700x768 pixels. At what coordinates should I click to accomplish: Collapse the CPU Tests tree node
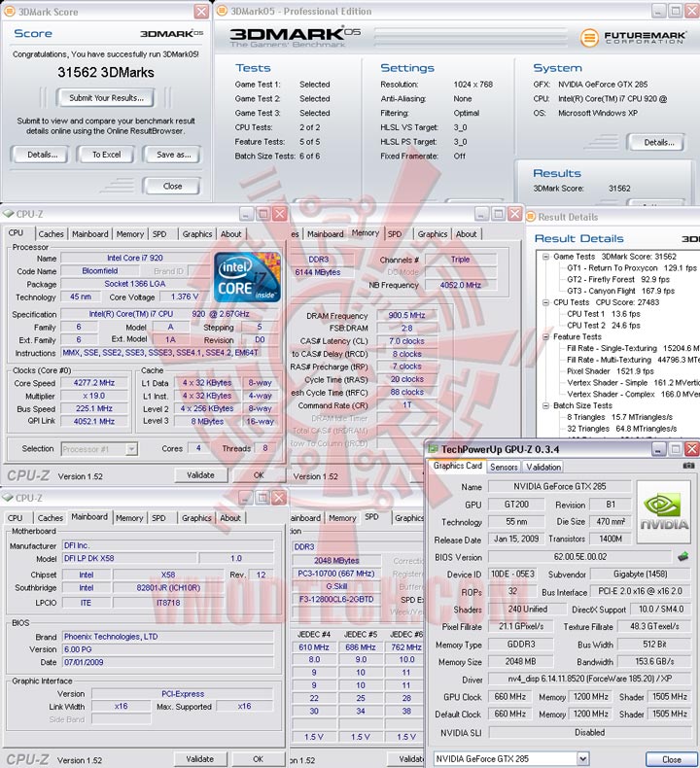click(545, 302)
